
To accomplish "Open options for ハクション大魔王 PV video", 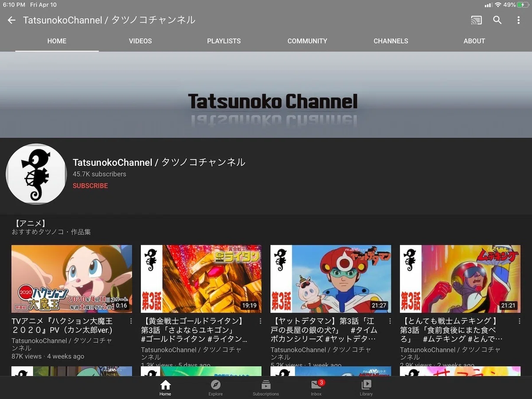I will pos(131,321).
